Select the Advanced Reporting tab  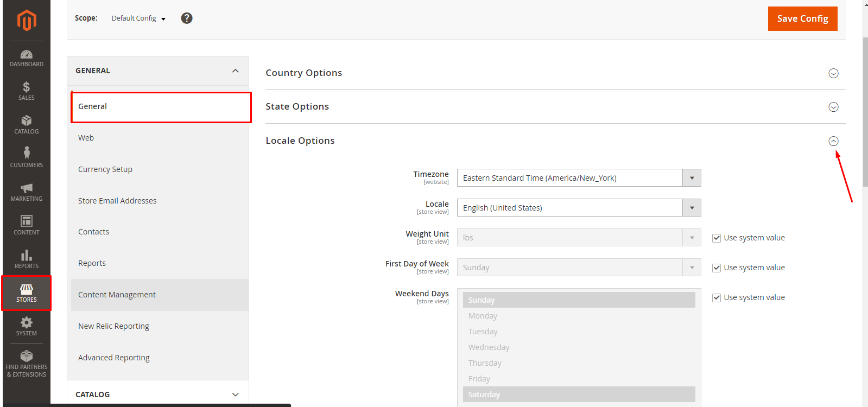coord(160,358)
